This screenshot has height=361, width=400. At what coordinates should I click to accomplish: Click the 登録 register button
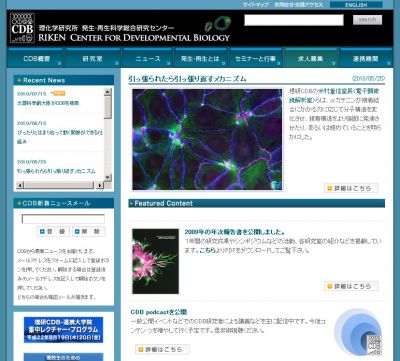tap(53, 231)
